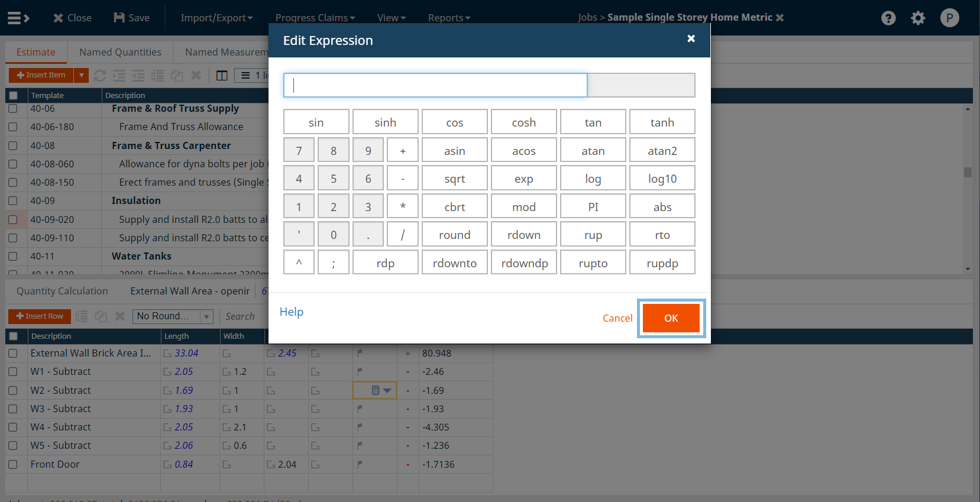980x502 pixels.
Task: Select header checkbox in quantity table
Action: pos(13,336)
